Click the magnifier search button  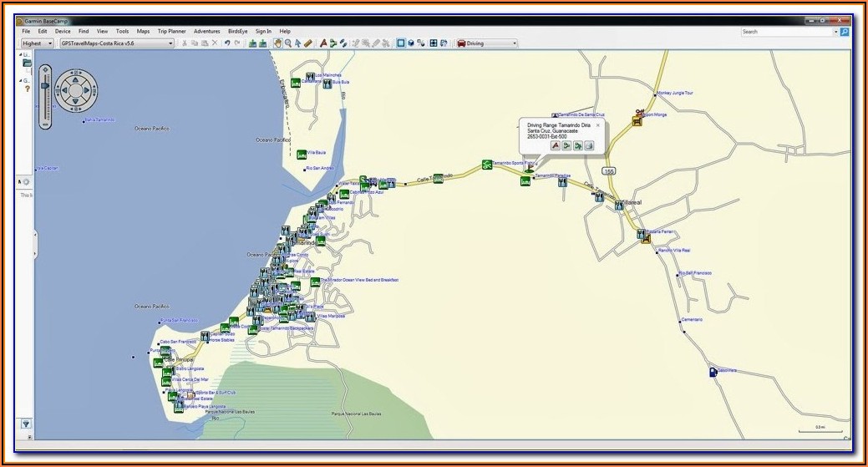pyautogui.click(x=845, y=32)
